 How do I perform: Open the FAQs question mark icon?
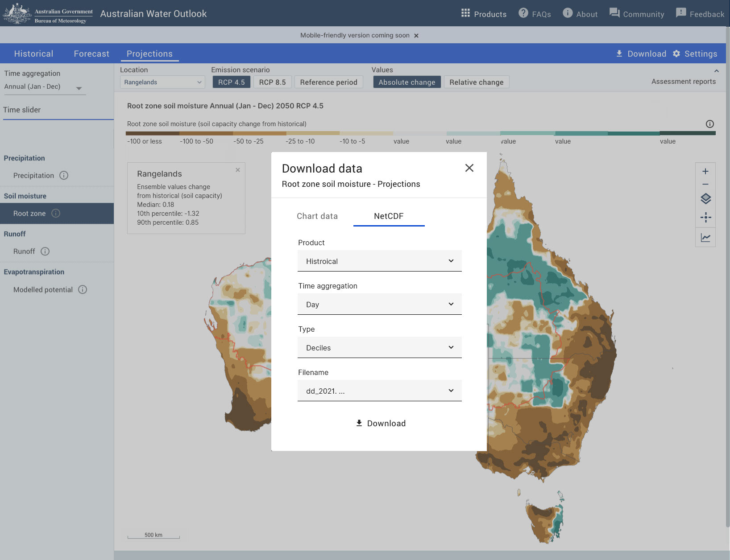pyautogui.click(x=523, y=13)
